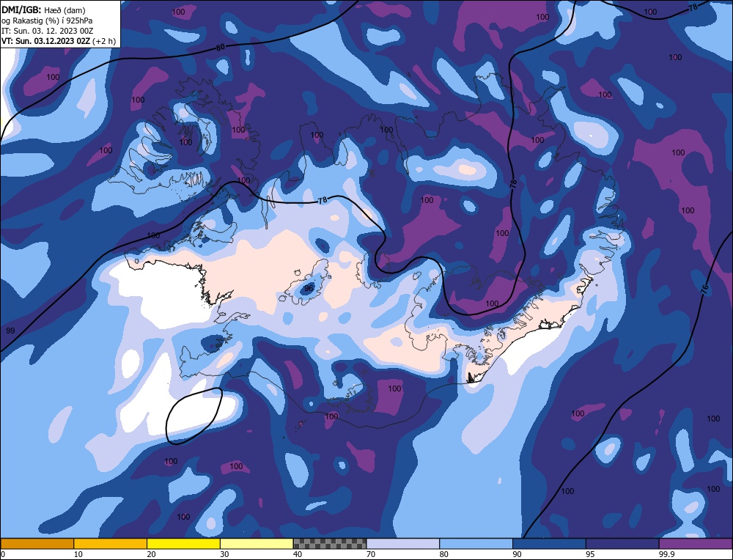Screen dimensions: 733x560
Task: Click the '96' value on the map
Action: [309, 288]
